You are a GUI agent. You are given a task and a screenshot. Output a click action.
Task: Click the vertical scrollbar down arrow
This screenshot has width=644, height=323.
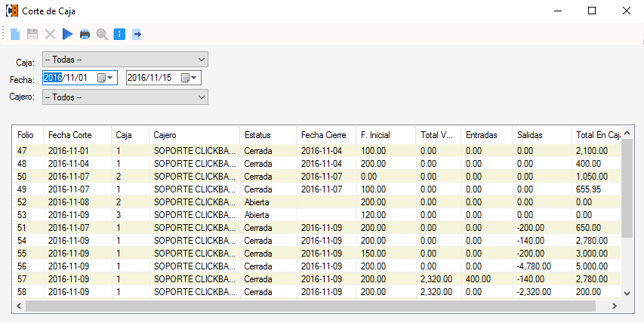(627, 293)
